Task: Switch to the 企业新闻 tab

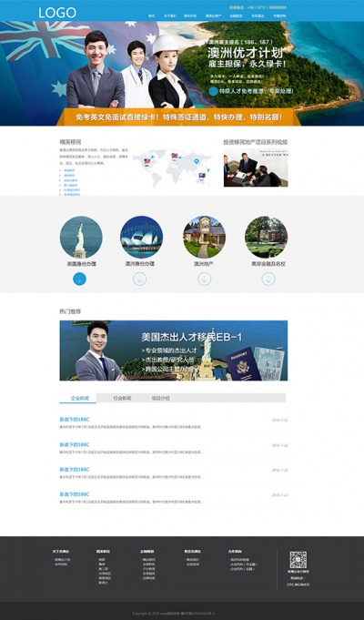Action: [78, 398]
